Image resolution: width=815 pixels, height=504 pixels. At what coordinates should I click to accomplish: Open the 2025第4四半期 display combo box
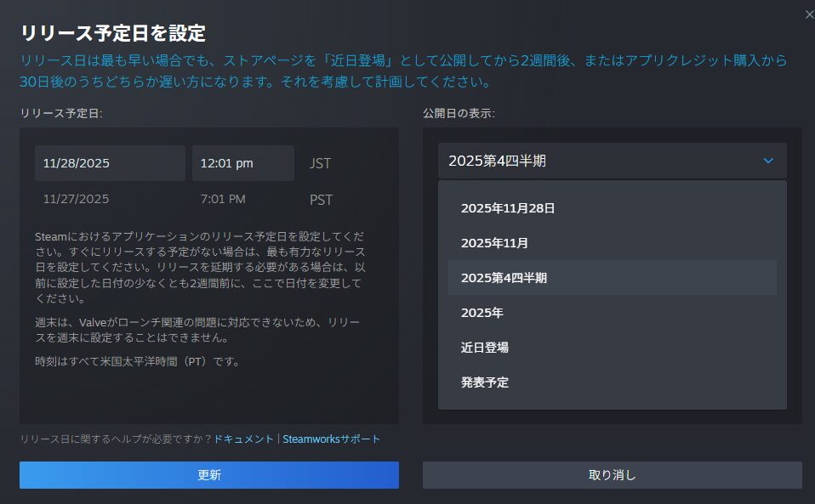[612, 161]
